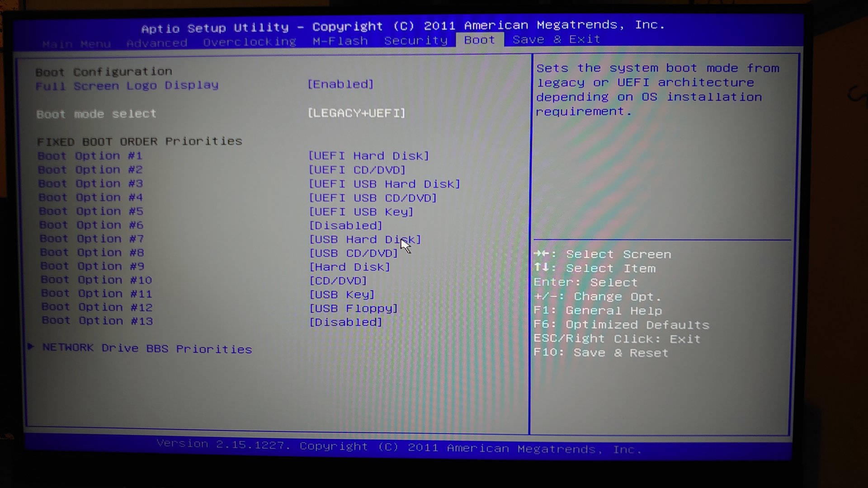This screenshot has width=868, height=488.
Task: Click the F1: General Help hint
Action: tap(598, 311)
